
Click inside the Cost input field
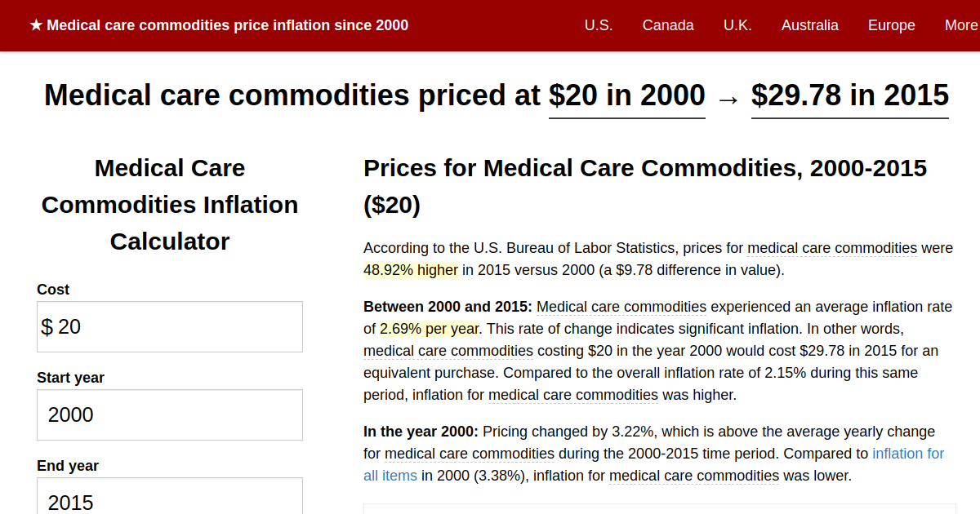tap(169, 326)
